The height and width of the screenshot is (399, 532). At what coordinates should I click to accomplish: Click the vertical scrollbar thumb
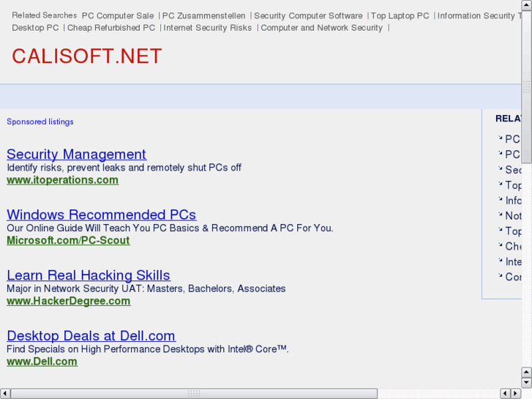coord(526,87)
